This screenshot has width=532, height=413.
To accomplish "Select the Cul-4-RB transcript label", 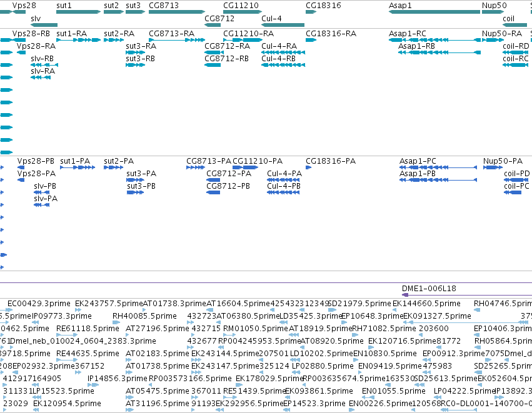I will (279, 59).
